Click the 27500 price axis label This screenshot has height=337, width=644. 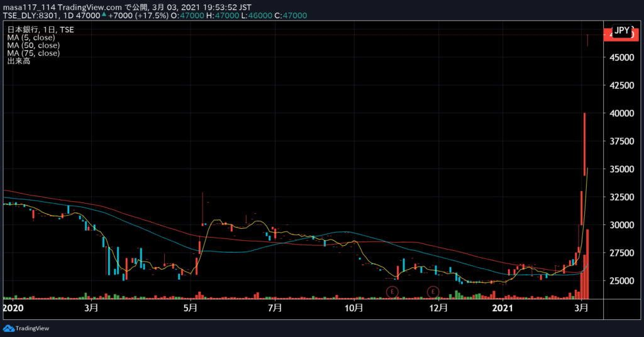point(621,253)
